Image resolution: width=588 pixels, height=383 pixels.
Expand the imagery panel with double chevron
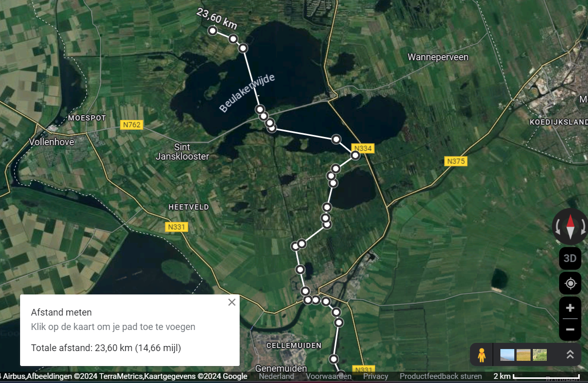570,355
